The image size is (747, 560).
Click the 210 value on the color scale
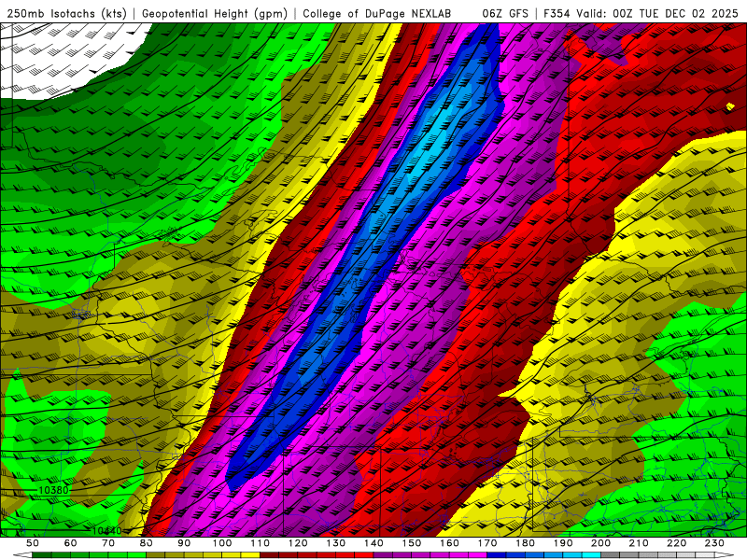tap(639, 543)
